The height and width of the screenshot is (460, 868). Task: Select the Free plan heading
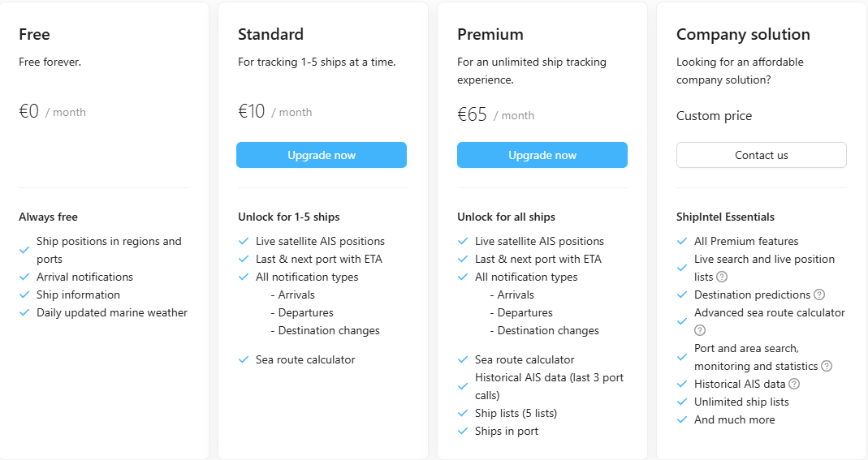35,34
